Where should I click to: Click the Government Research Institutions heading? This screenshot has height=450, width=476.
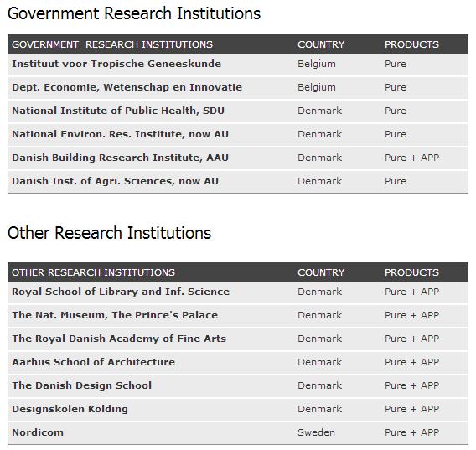[134, 13]
